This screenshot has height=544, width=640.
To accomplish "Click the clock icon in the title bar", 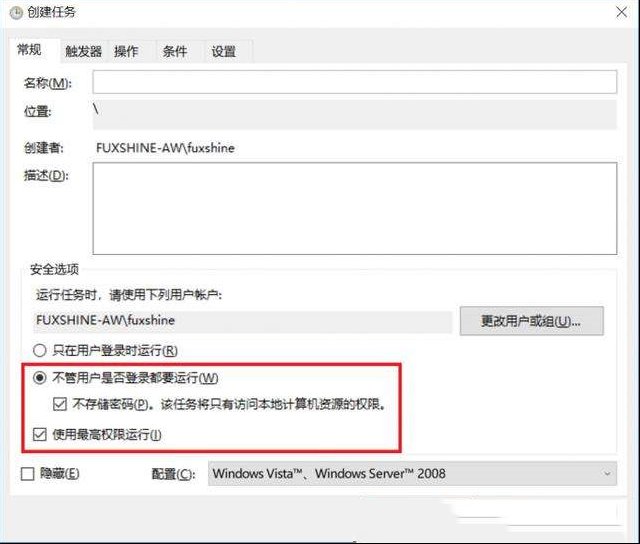I will (x=16, y=13).
